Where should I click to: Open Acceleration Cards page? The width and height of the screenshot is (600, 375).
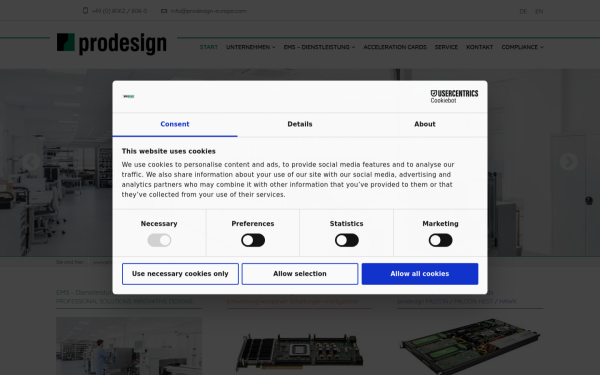click(395, 47)
